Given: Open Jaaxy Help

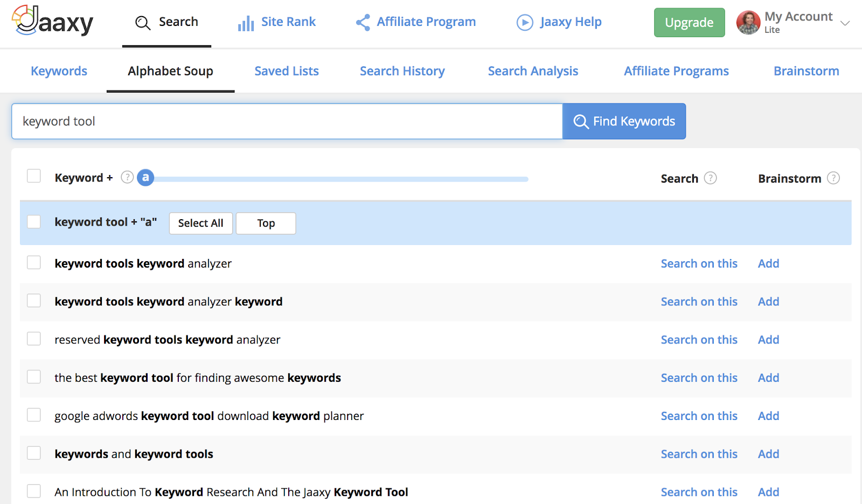Looking at the screenshot, I should (559, 22).
